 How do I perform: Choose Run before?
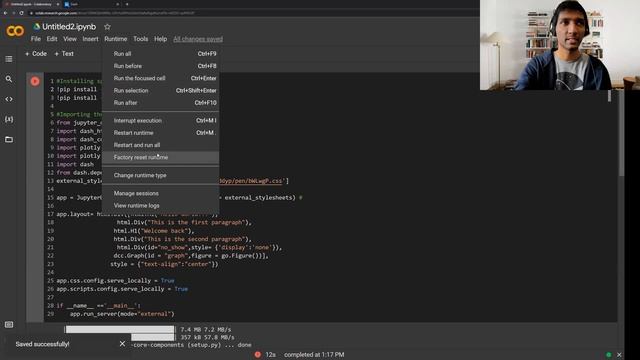(x=160, y=66)
